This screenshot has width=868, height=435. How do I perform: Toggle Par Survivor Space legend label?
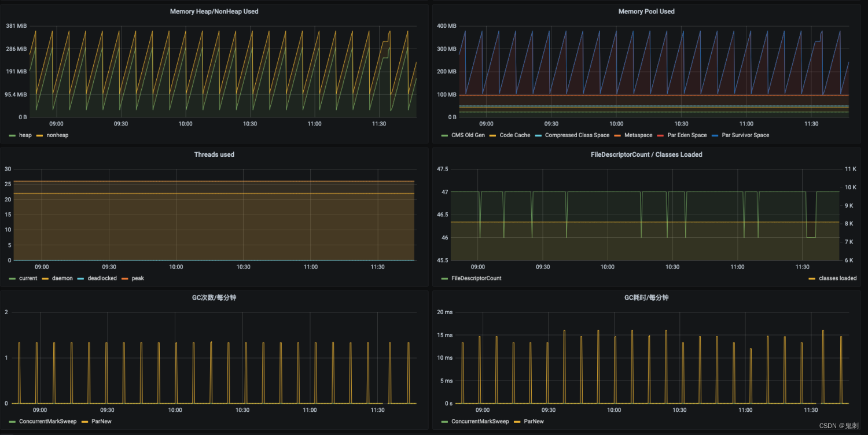pyautogui.click(x=745, y=135)
